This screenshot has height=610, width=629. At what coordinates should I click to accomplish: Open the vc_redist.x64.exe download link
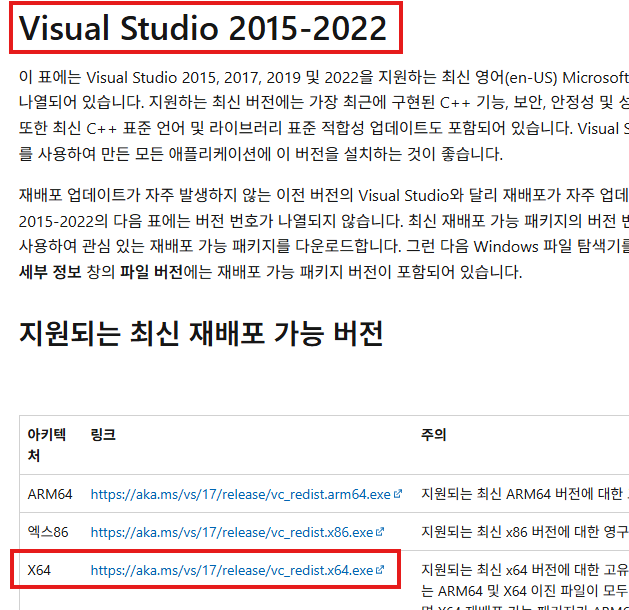point(232,570)
